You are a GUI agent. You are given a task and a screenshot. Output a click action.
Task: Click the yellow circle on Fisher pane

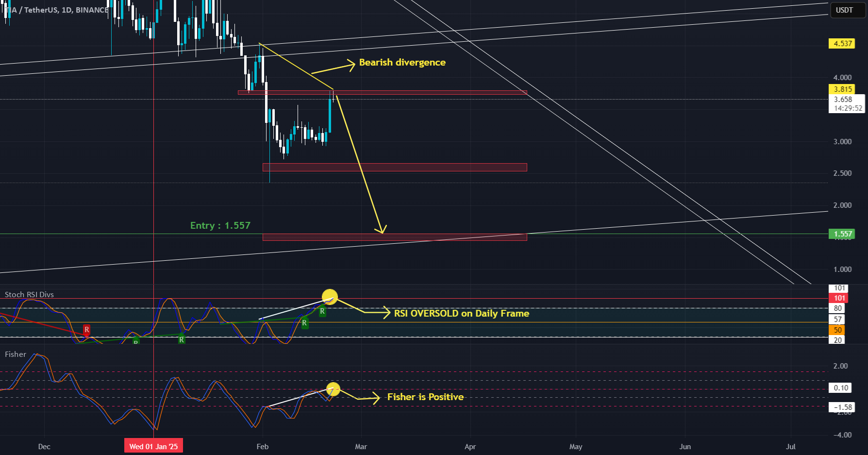point(333,389)
